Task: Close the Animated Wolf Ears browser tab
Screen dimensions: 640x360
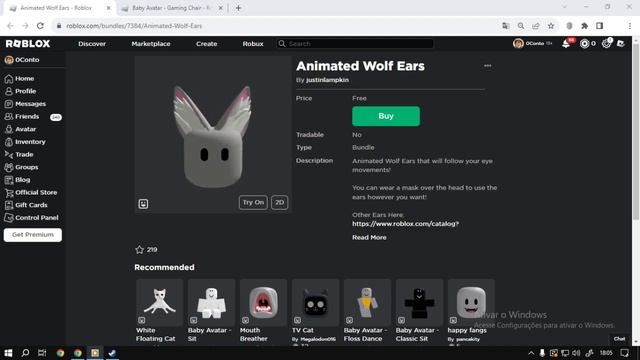Action: tap(109, 8)
